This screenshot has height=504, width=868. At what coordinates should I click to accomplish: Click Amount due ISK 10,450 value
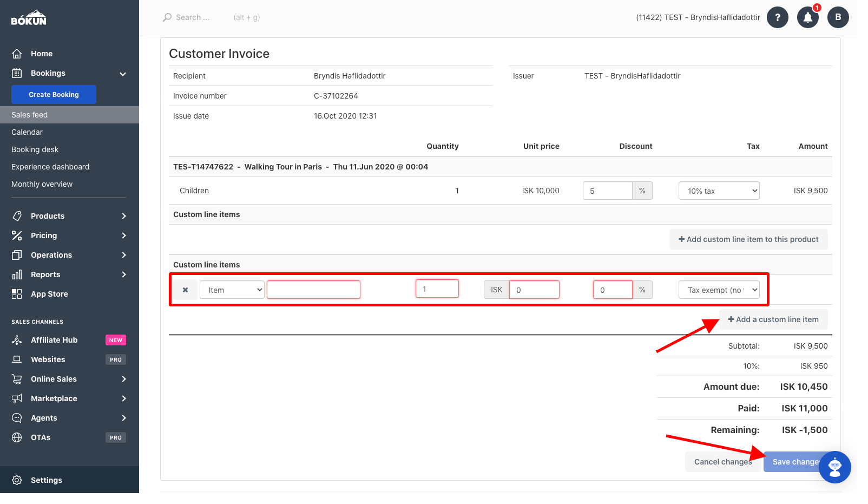pos(804,387)
